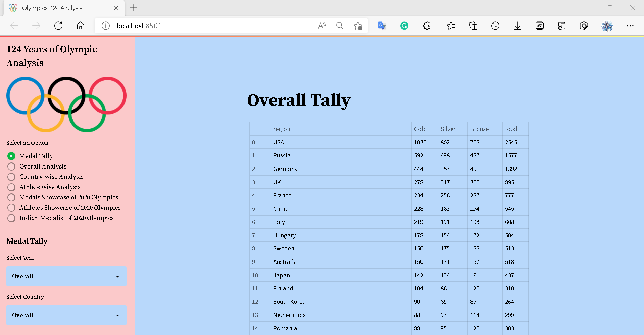View site information icon in address bar
Screen dimensions: 644x335
106,26
